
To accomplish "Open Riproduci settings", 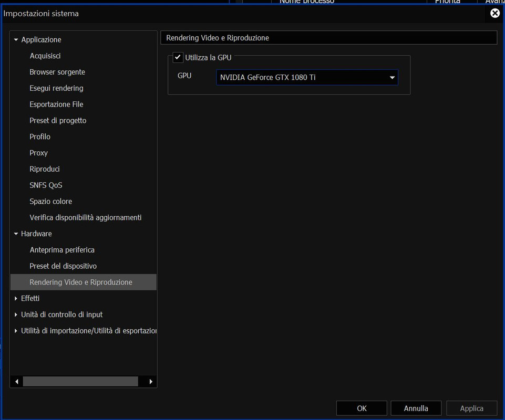I will pyautogui.click(x=45, y=169).
